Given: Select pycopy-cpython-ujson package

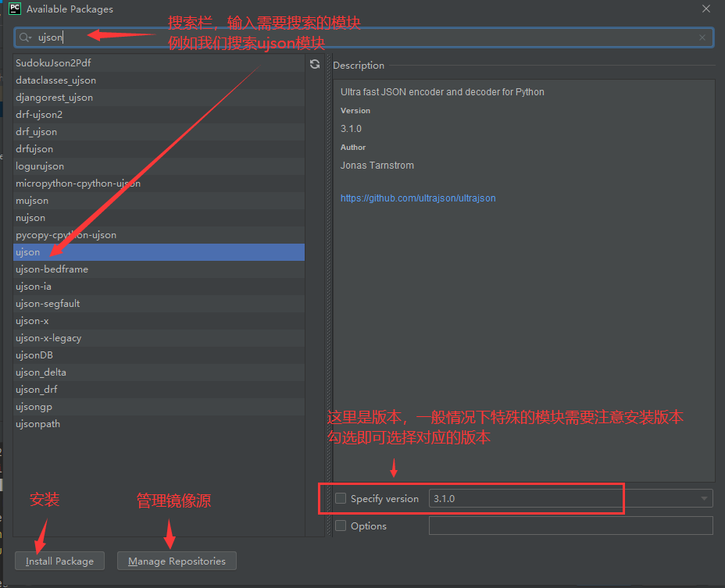Looking at the screenshot, I should click(x=159, y=235).
